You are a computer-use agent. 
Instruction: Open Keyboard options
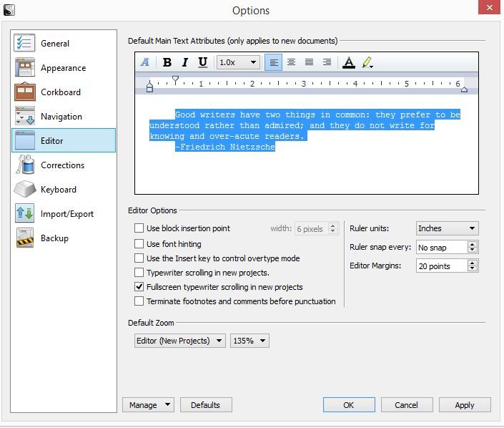tap(64, 189)
